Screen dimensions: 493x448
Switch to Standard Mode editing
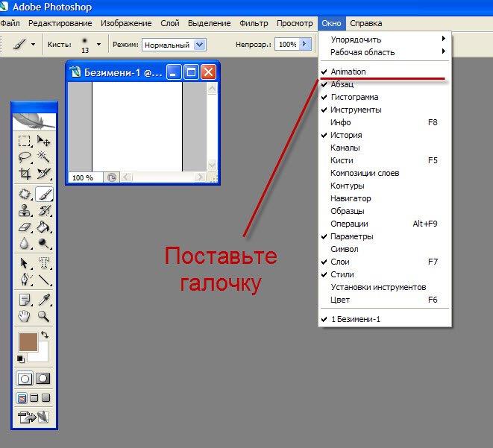point(25,379)
